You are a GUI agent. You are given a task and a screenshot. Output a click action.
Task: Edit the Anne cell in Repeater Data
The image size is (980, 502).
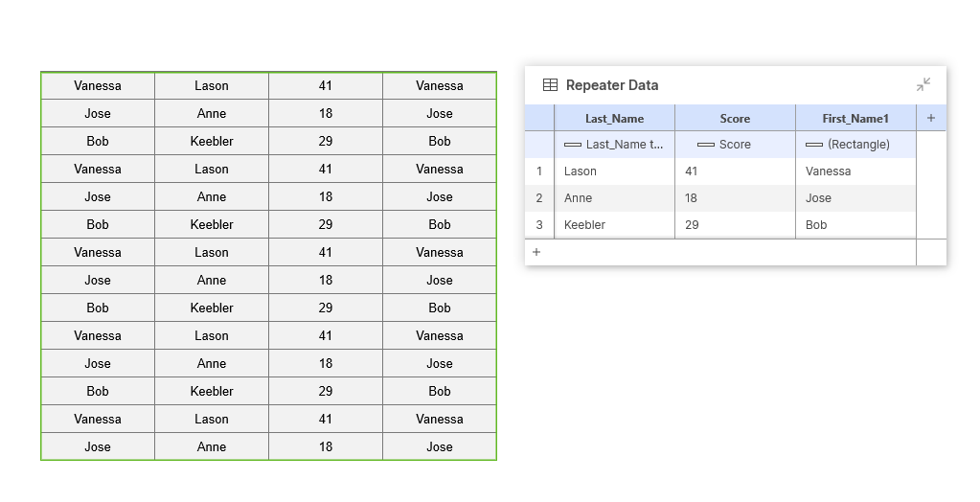pyautogui.click(x=614, y=198)
